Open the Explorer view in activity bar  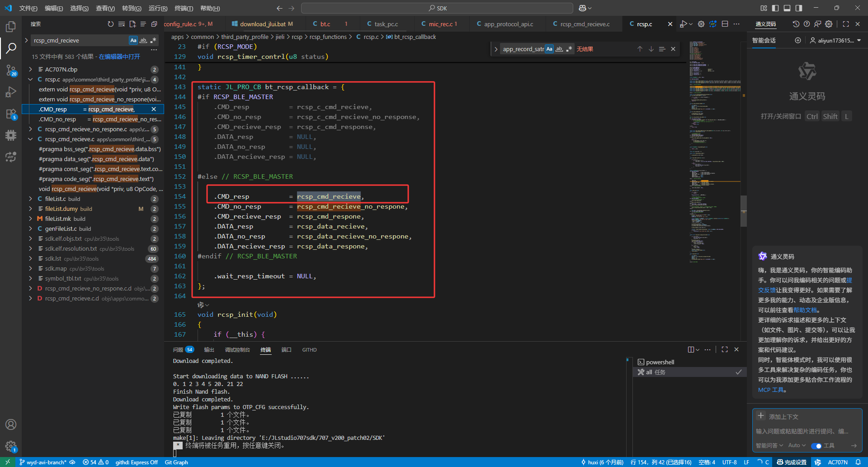(x=11, y=26)
